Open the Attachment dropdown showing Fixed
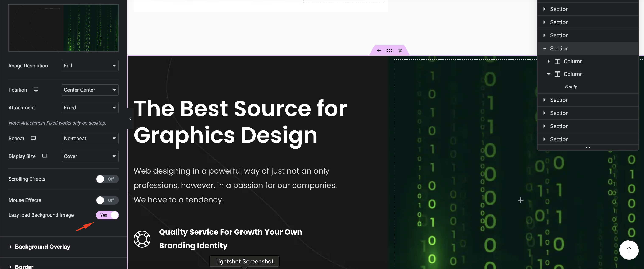The image size is (644, 269). (x=90, y=108)
